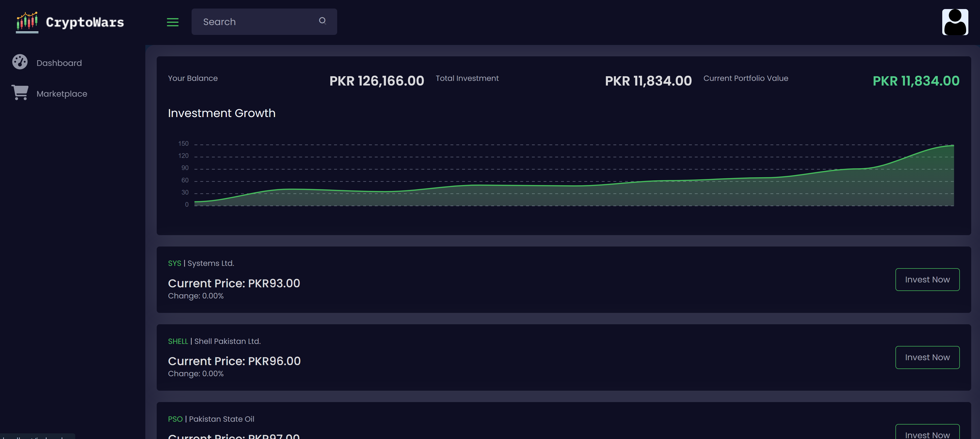Image resolution: width=980 pixels, height=439 pixels.
Task: Click the CryptoWars candlestick logo icon
Action: [27, 22]
